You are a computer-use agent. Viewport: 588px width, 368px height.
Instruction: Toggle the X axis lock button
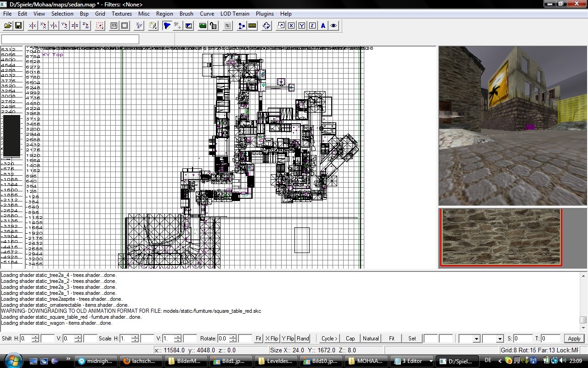click(291, 26)
